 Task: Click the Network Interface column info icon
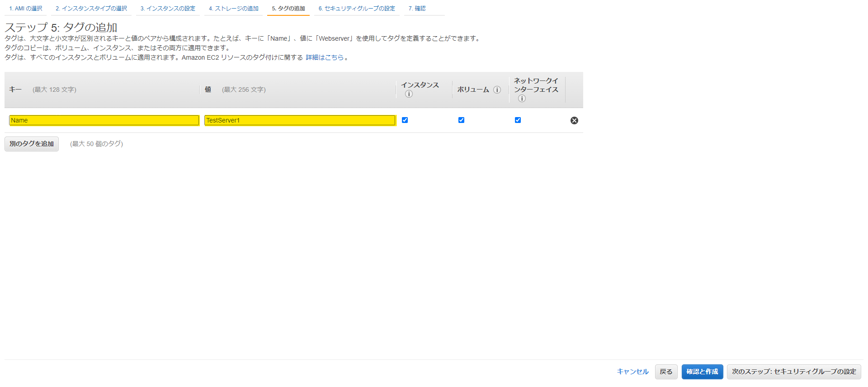(x=522, y=99)
